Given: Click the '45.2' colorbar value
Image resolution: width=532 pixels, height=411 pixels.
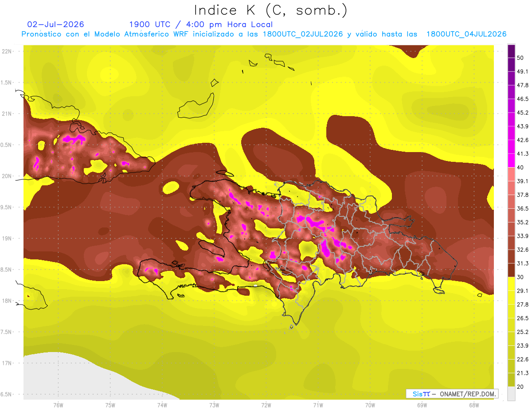Looking at the screenshot, I should [523, 113].
